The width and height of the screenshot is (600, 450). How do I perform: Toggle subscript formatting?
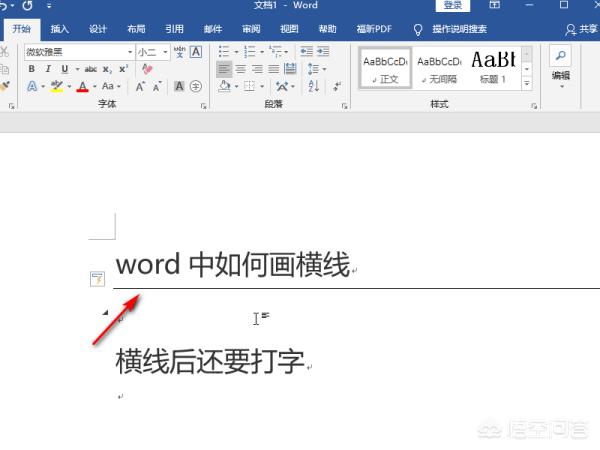pyautogui.click(x=107, y=69)
